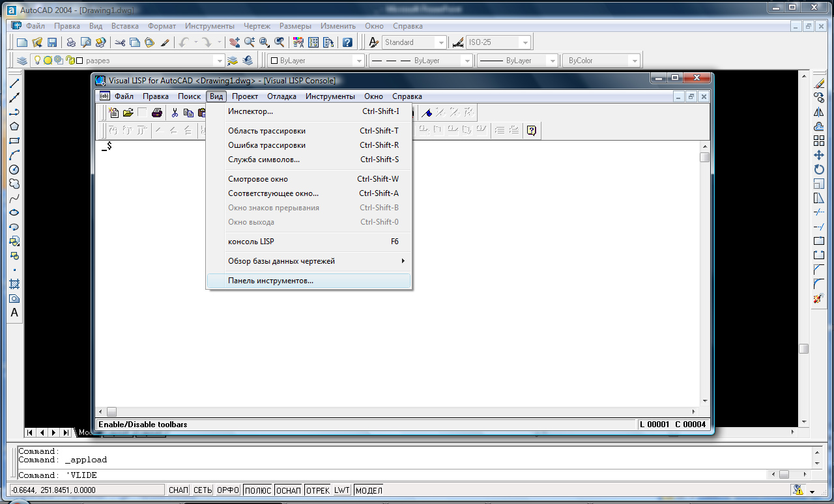Click the communication center tray icon

(x=798, y=490)
